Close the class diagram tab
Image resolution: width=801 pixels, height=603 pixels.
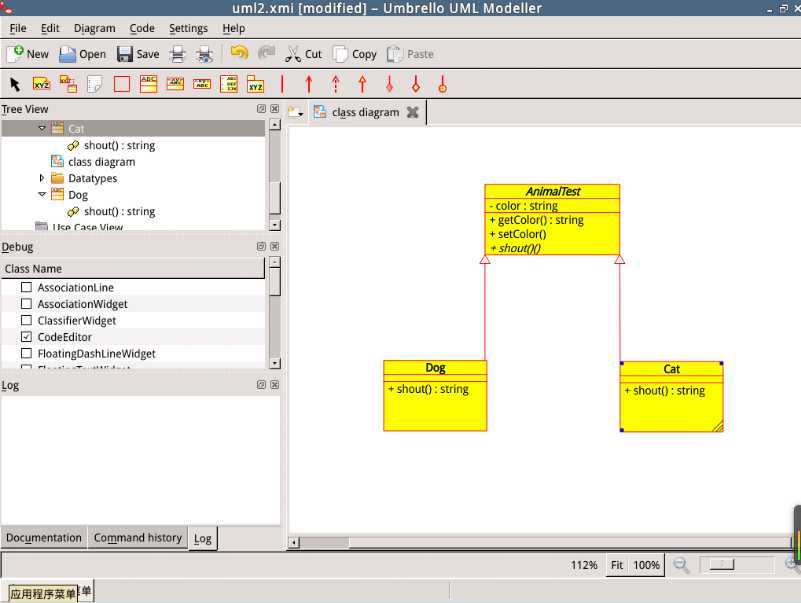coord(412,112)
